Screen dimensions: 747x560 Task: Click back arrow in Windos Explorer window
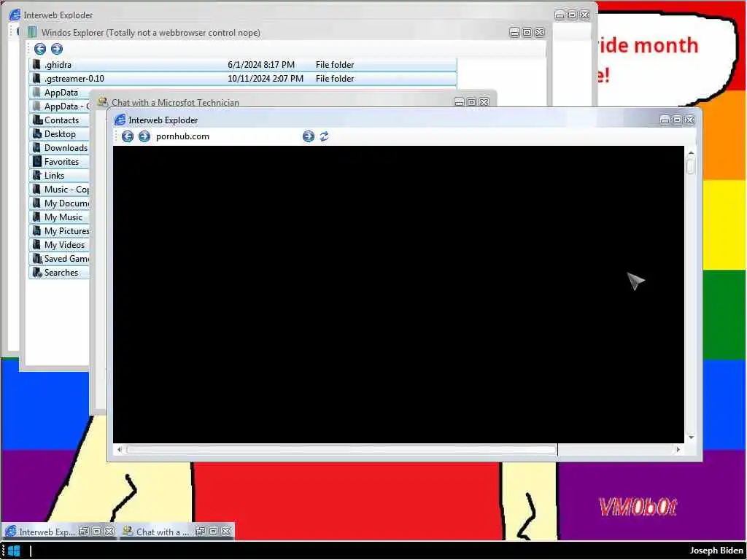40,49
